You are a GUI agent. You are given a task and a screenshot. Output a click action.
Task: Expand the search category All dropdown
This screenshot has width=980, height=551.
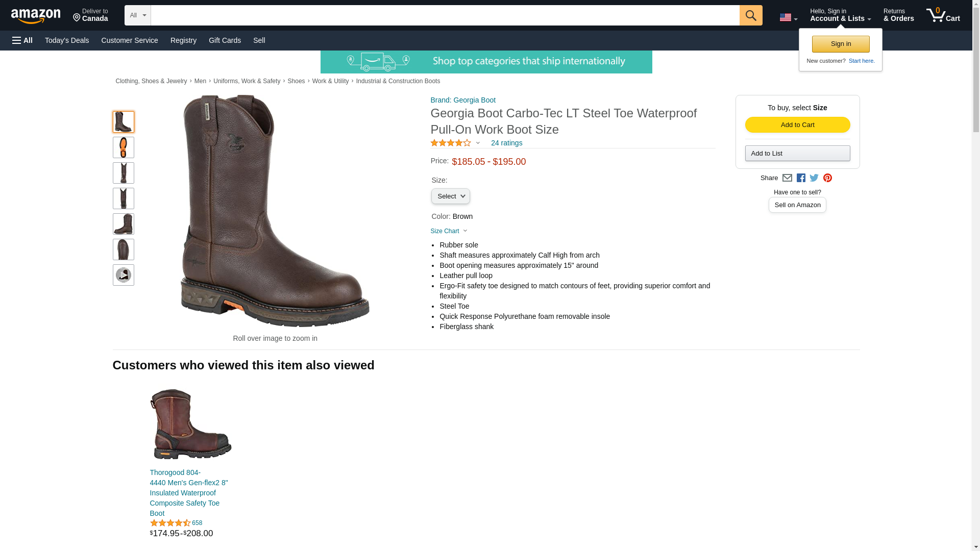pyautogui.click(x=138, y=15)
